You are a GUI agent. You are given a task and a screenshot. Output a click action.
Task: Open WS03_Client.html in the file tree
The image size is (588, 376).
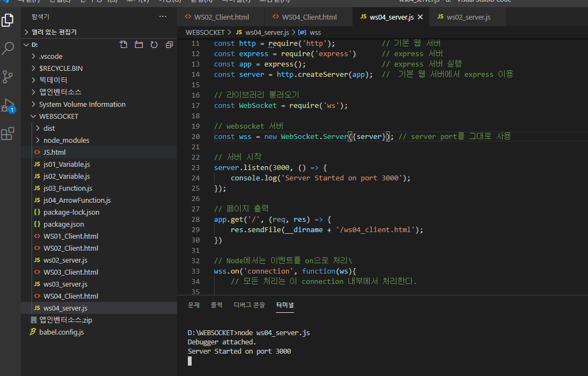(x=99, y=272)
